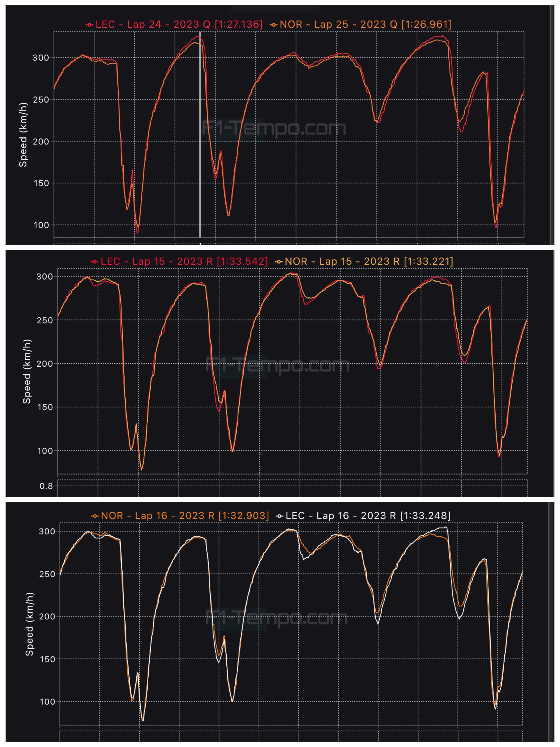Viewport: 560px width, 747px height.
Task: Click the white LEC Lap 16 legend marker
Action: pyautogui.click(x=279, y=516)
